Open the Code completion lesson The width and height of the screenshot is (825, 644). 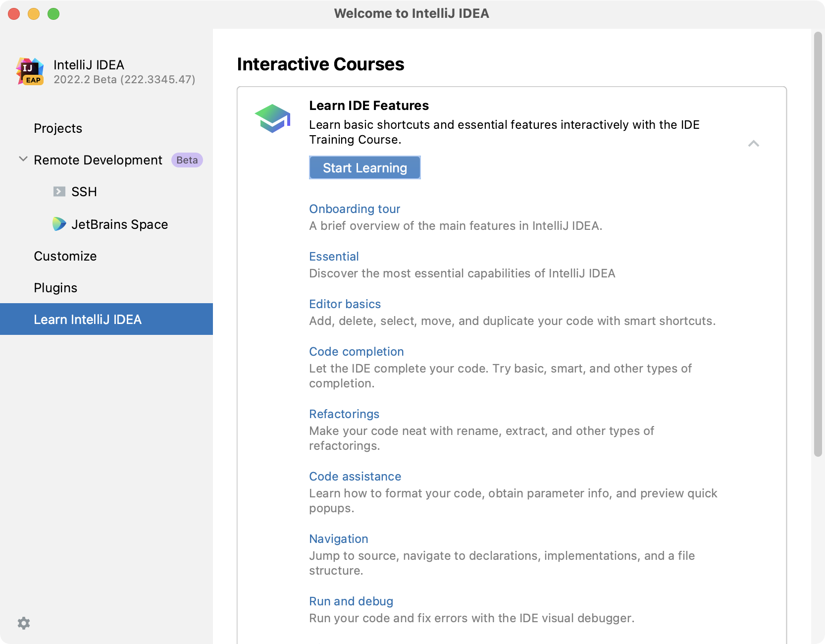click(357, 352)
